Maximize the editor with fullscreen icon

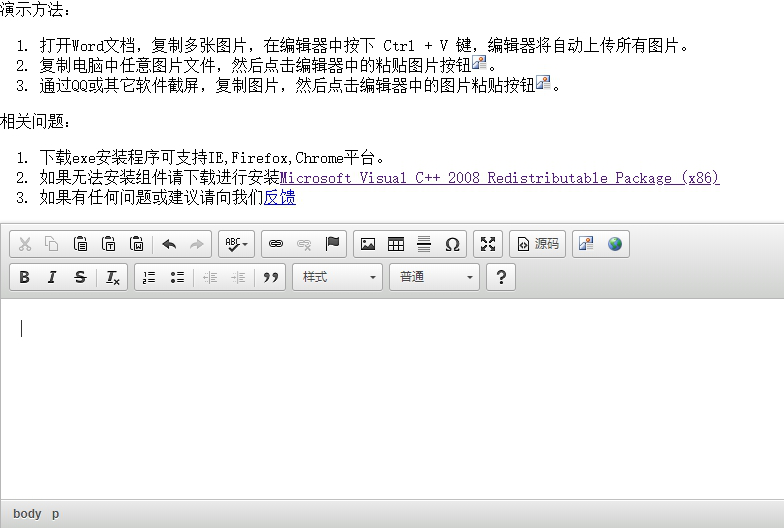(x=488, y=244)
